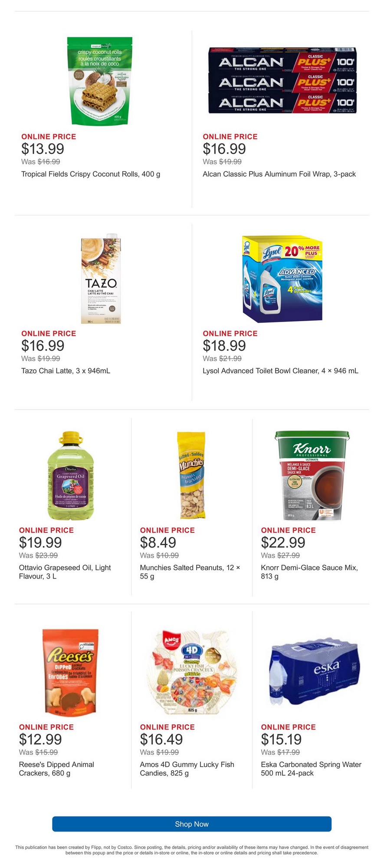Open Knorr Demi-Glace Sauce Mix title
384x868 pixels.
click(309, 572)
